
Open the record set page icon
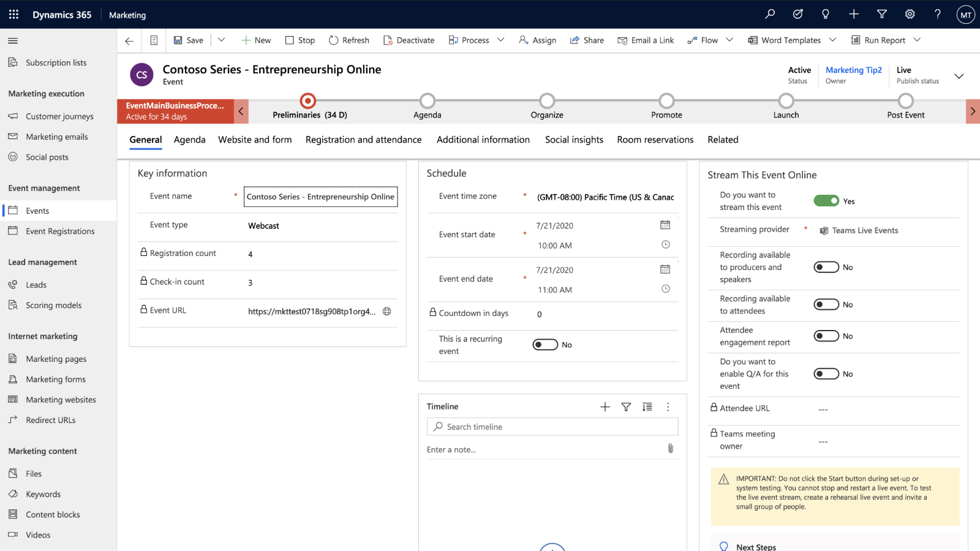154,40
